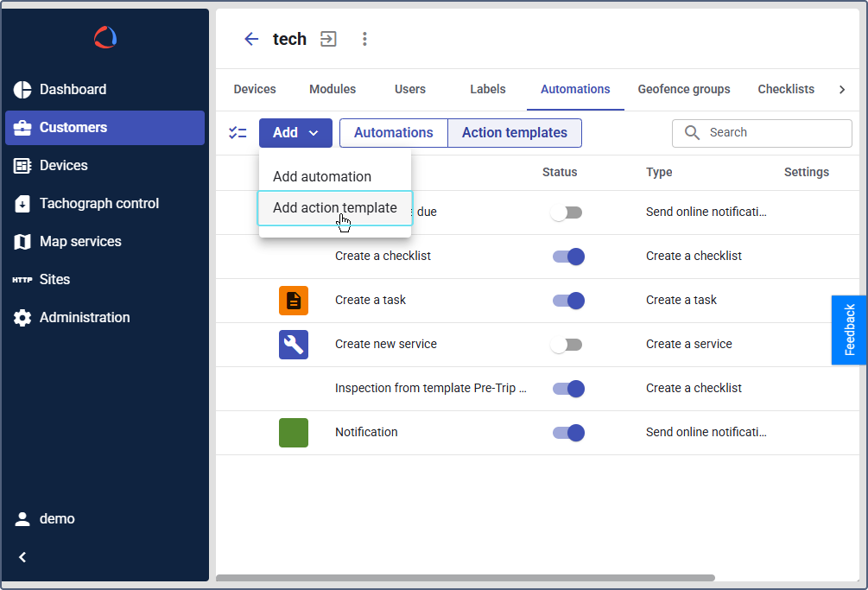Image resolution: width=868 pixels, height=590 pixels.
Task: Open Map services in sidebar
Action: [80, 242]
